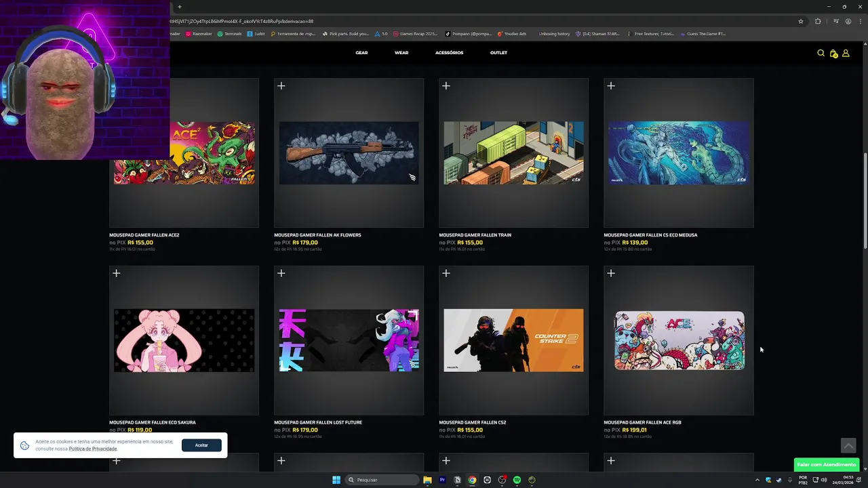
Task: Open the user account icon
Action: tap(846, 53)
